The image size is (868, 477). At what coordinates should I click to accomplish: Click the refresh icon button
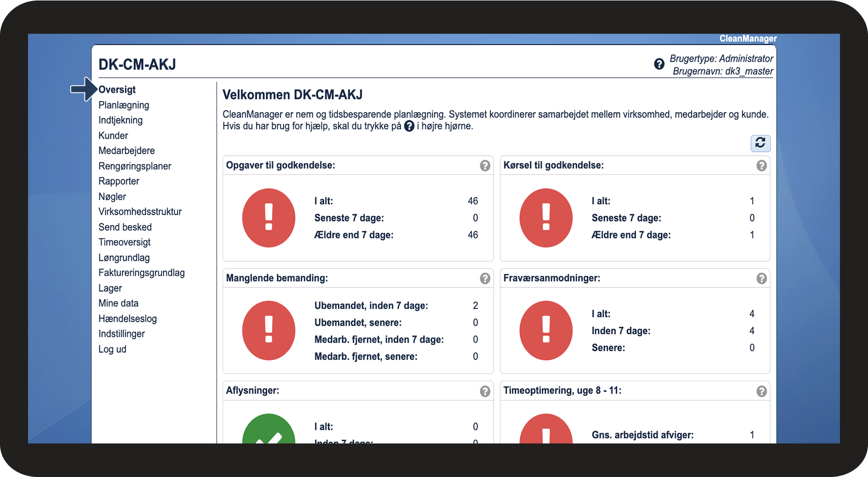760,143
